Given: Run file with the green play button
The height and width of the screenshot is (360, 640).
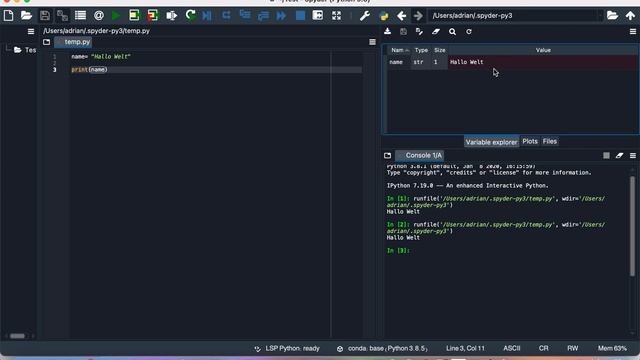Looking at the screenshot, I should [116, 16].
